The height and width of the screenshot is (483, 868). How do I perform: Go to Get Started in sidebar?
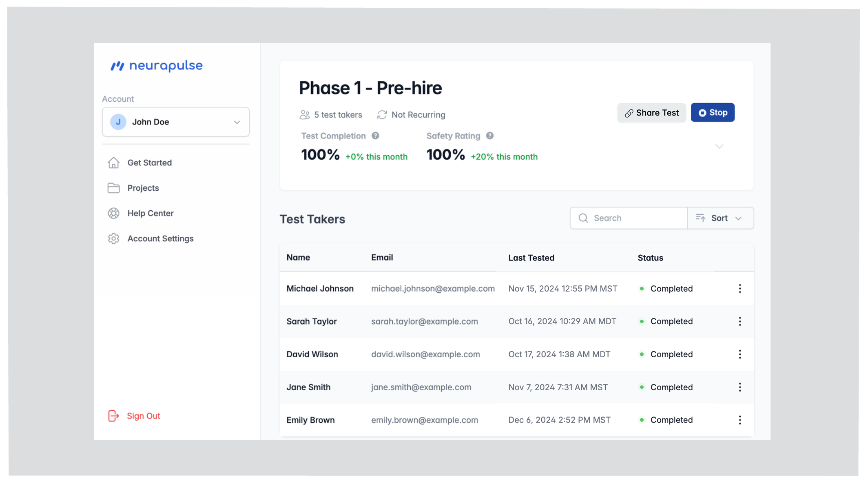coord(149,162)
